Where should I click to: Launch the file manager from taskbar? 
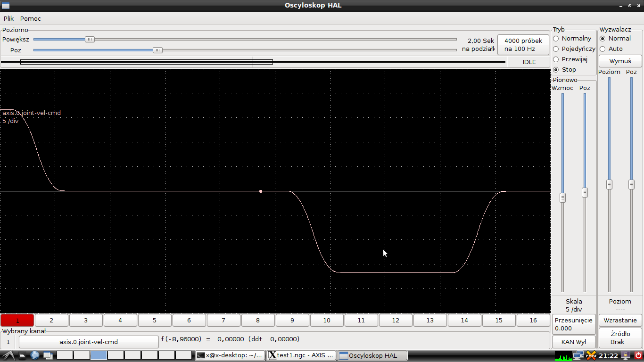pos(22,355)
